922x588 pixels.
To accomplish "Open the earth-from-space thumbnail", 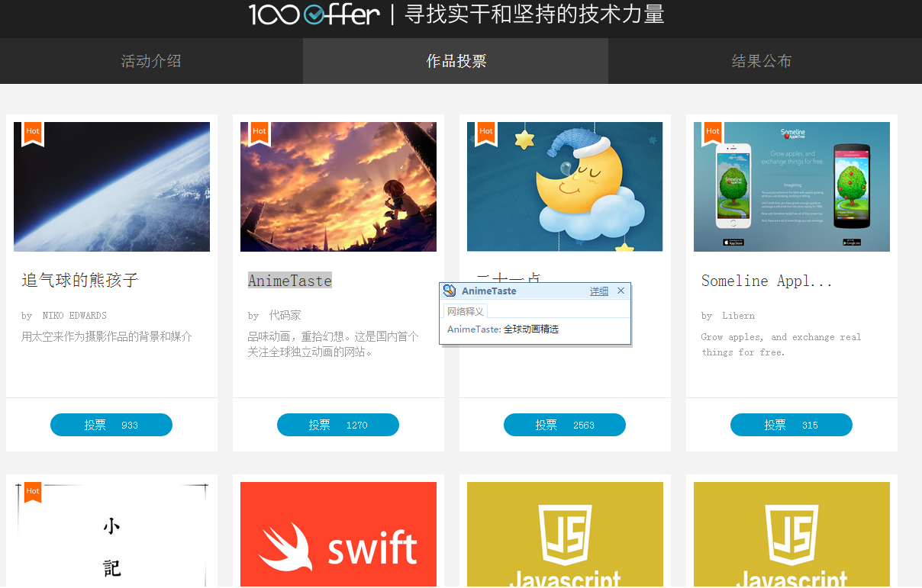I will tap(111, 187).
